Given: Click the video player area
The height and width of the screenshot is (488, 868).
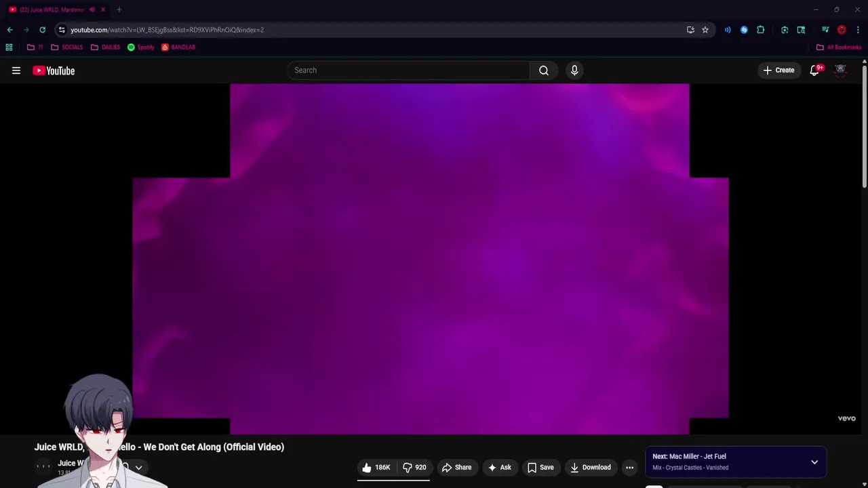Looking at the screenshot, I should click(431, 259).
